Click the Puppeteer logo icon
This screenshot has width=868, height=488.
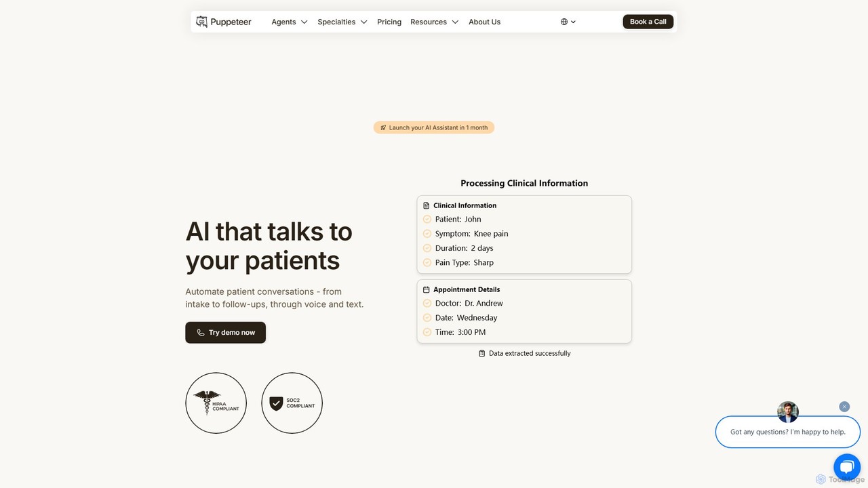click(201, 22)
